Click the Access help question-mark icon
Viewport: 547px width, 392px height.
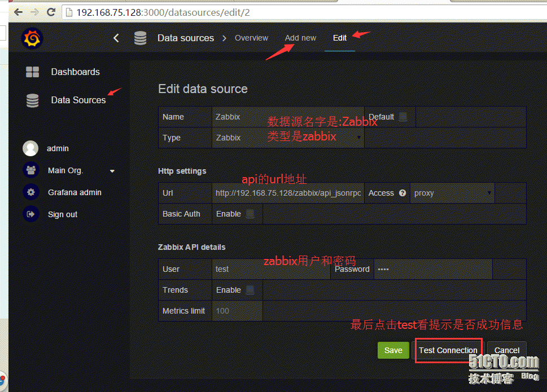(x=402, y=193)
